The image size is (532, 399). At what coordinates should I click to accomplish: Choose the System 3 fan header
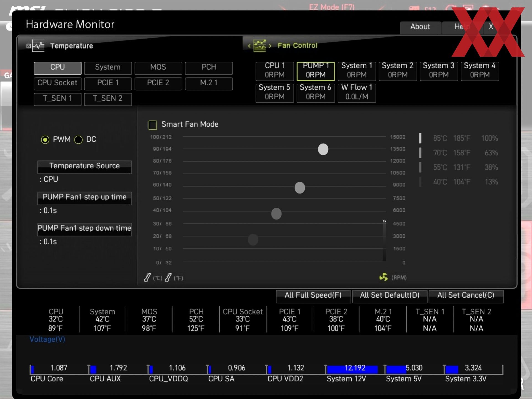pos(439,71)
